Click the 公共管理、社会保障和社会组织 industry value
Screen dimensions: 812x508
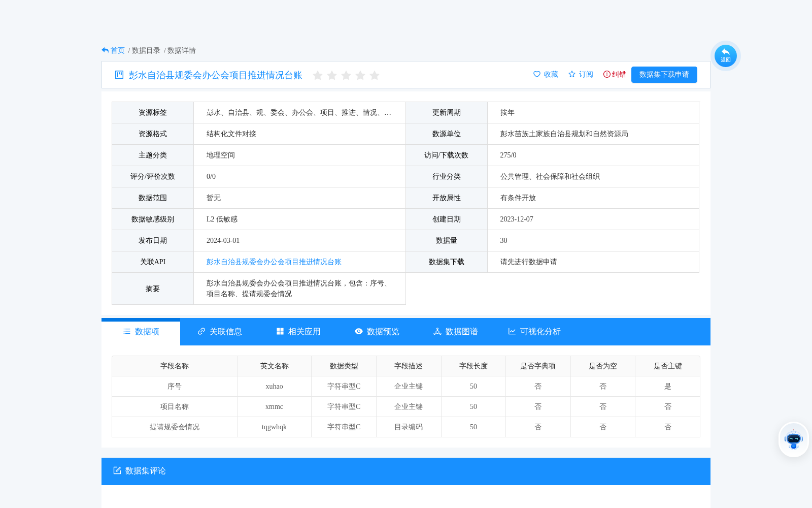click(550, 177)
